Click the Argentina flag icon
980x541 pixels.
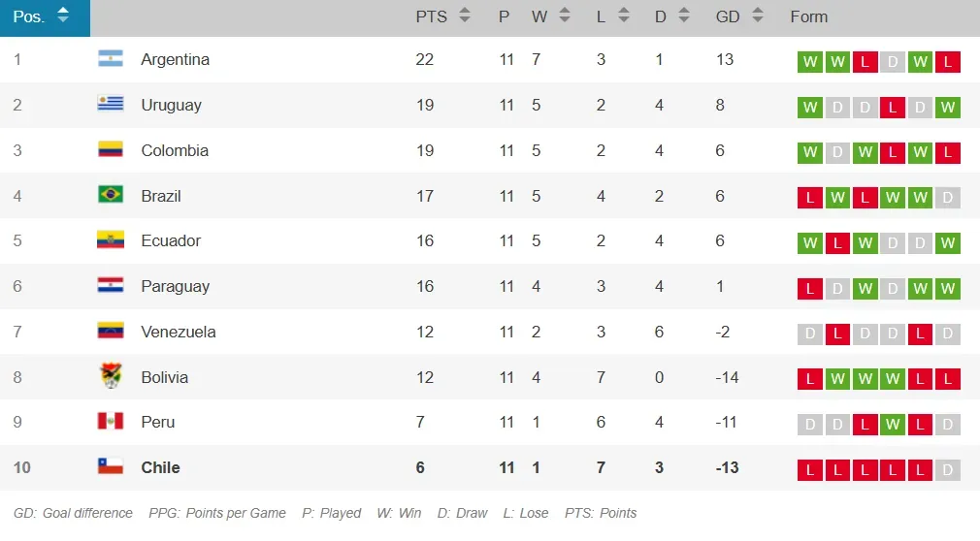click(111, 59)
